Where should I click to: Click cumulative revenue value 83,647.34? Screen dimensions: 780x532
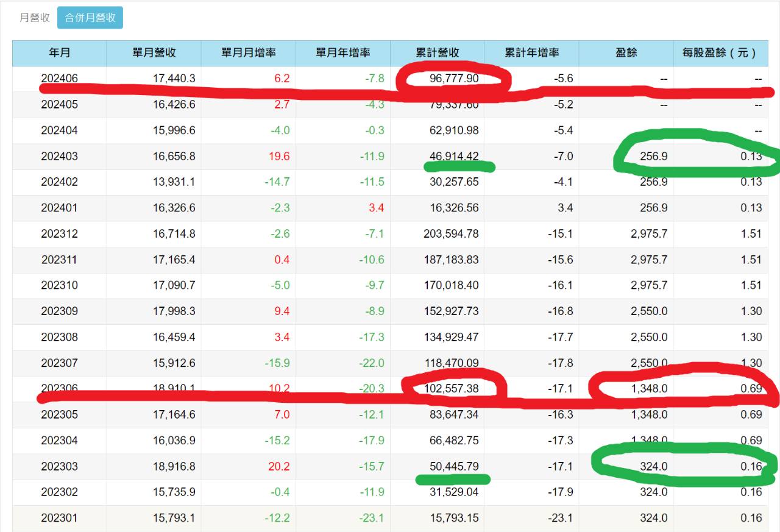pyautogui.click(x=454, y=414)
